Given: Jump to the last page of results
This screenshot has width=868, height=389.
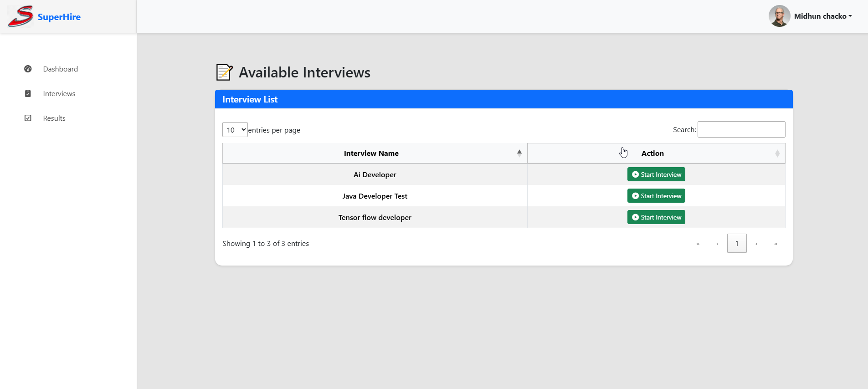Looking at the screenshot, I should (x=776, y=244).
